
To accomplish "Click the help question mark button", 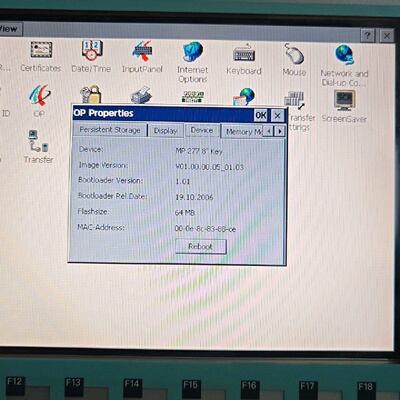I will [x=367, y=35].
